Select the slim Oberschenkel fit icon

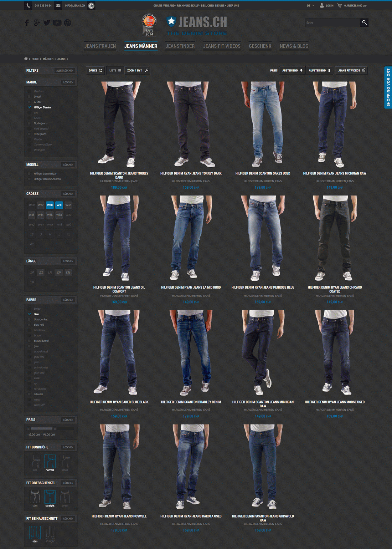tap(35, 497)
